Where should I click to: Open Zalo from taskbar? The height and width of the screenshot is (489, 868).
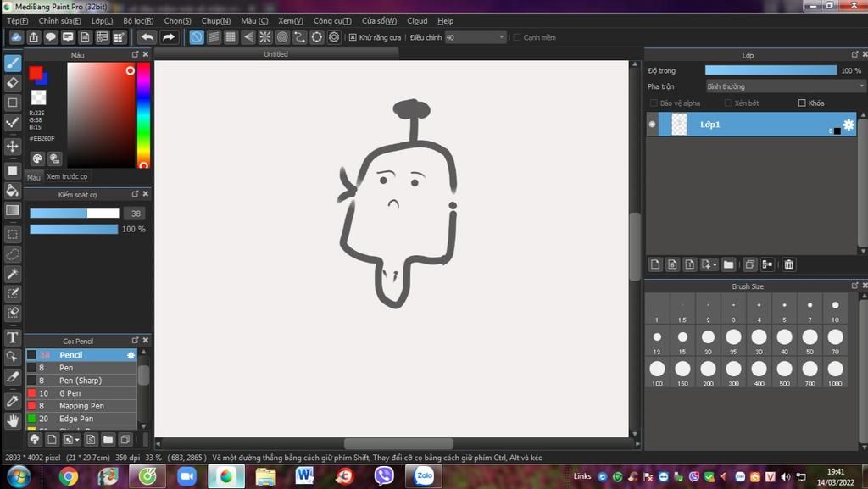coord(424,476)
